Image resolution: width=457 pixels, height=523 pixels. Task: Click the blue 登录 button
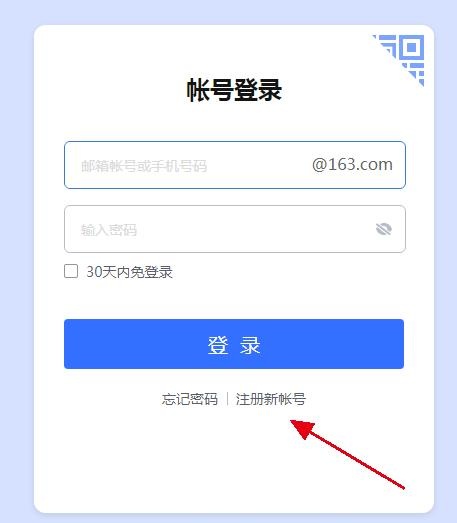234,344
